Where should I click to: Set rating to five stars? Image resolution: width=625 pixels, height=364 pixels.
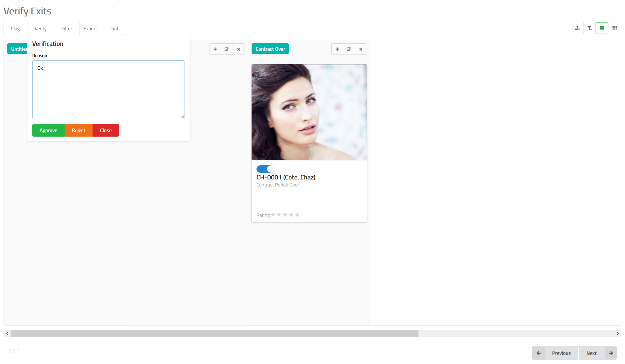click(x=297, y=215)
